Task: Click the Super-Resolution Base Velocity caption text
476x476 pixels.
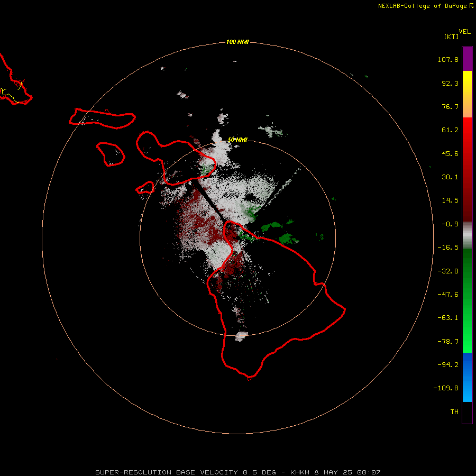Action: coord(237,472)
